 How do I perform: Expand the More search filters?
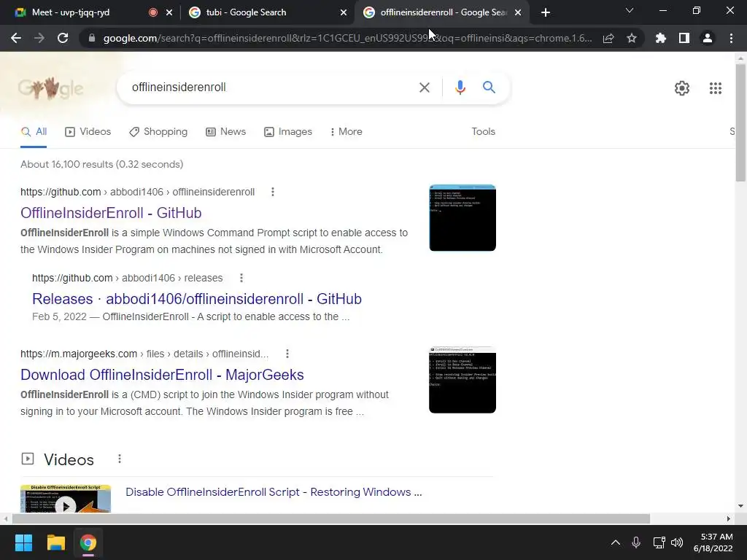coord(346,131)
